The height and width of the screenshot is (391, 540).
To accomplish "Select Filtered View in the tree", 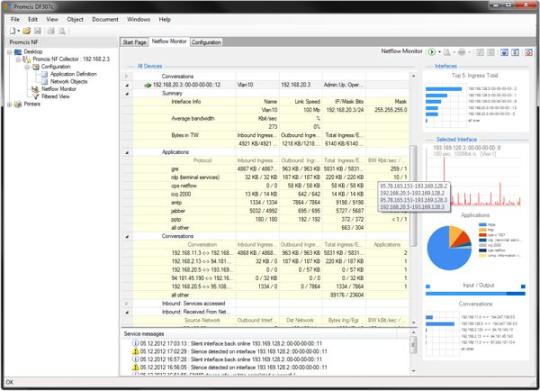I will point(55,96).
